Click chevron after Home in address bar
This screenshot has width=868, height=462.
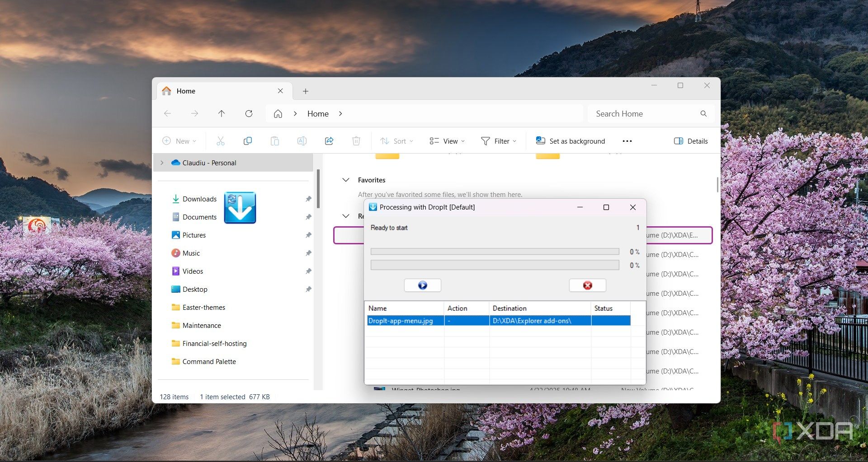[x=340, y=114]
